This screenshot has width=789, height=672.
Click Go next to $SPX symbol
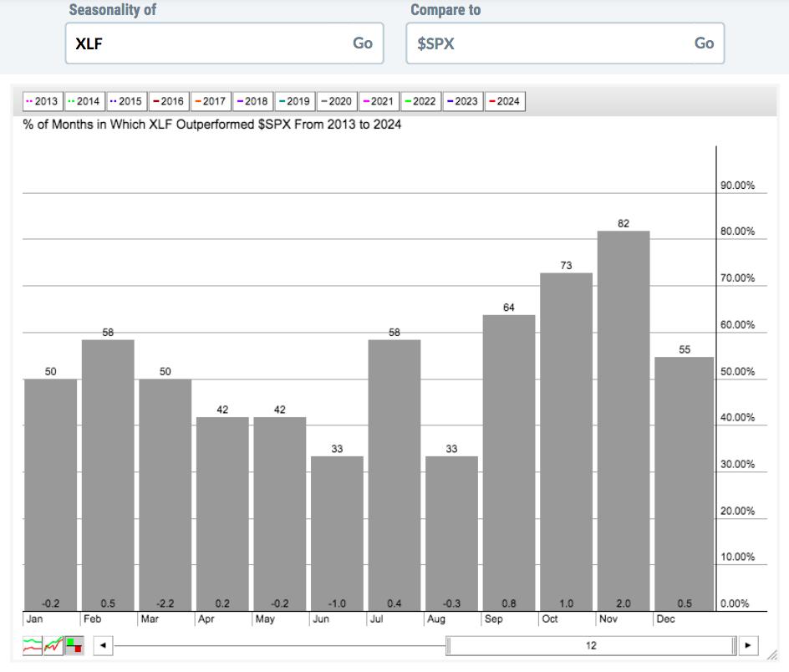point(704,43)
